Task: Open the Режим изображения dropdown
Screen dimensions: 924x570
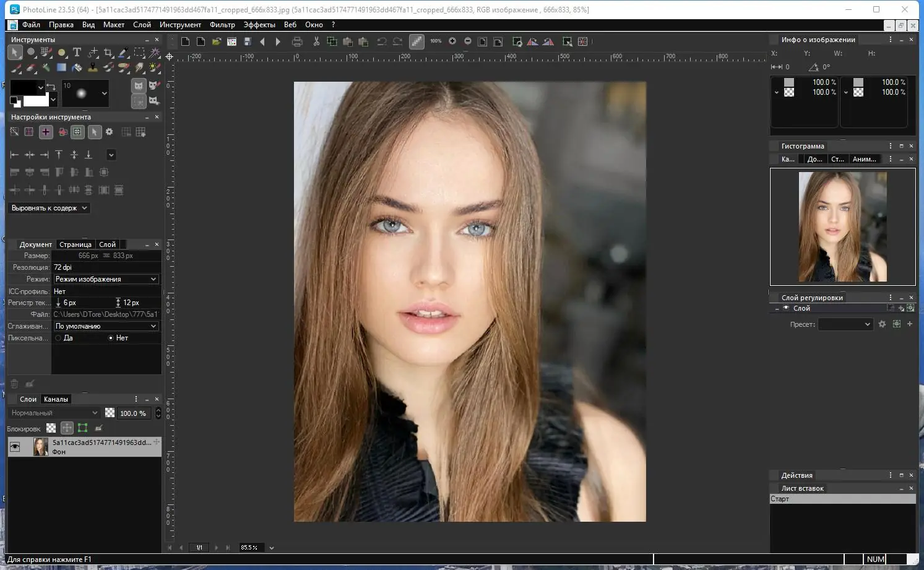Action: 106,279
